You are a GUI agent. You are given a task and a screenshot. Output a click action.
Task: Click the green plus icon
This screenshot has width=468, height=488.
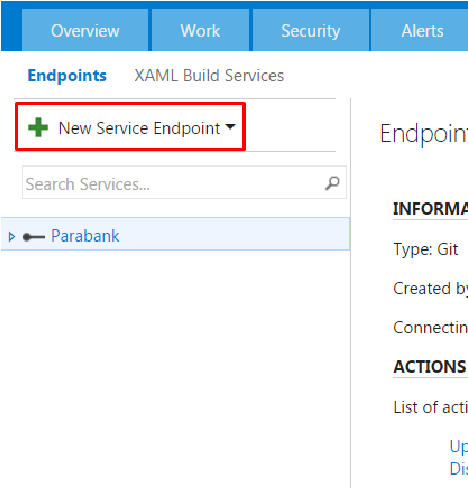click(x=38, y=127)
